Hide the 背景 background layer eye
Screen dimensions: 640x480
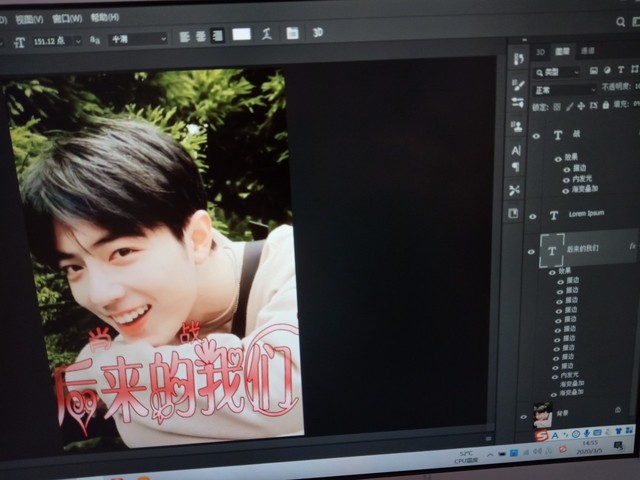pyautogui.click(x=523, y=417)
